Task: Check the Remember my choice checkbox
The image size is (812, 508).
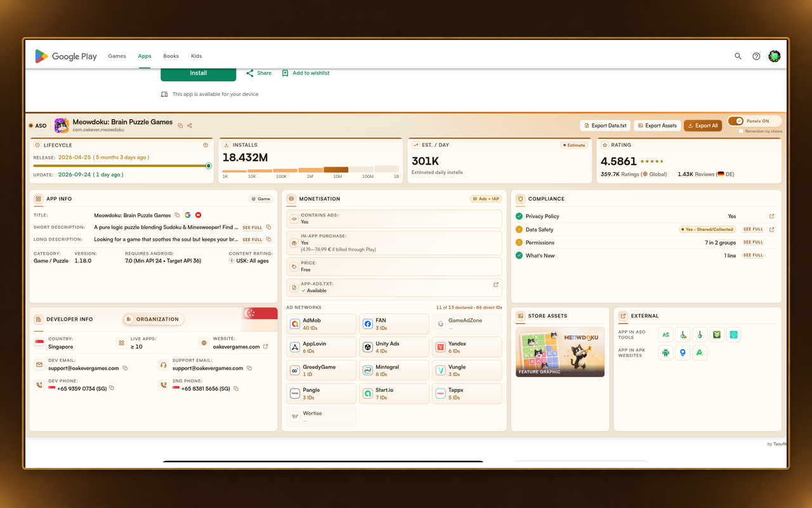Action: (x=741, y=131)
